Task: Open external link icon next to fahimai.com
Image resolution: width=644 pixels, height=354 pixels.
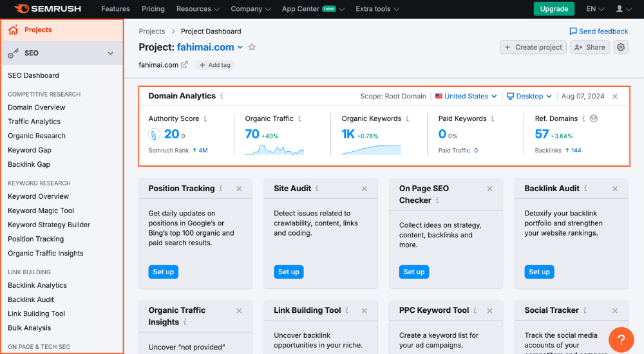Action: pos(185,65)
